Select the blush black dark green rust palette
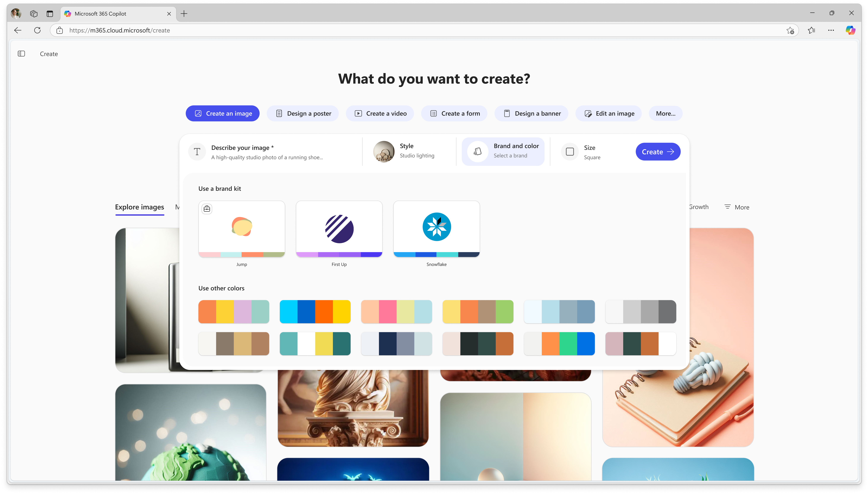 (x=478, y=344)
